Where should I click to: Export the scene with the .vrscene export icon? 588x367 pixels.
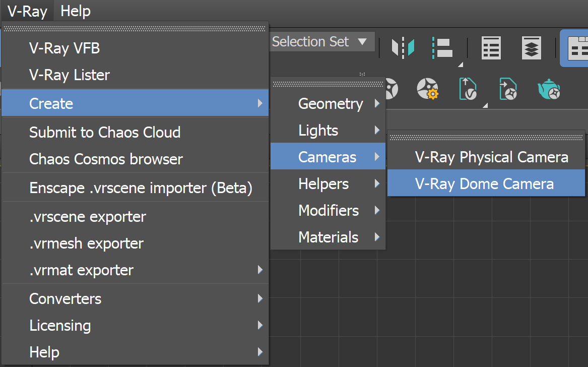click(x=469, y=89)
